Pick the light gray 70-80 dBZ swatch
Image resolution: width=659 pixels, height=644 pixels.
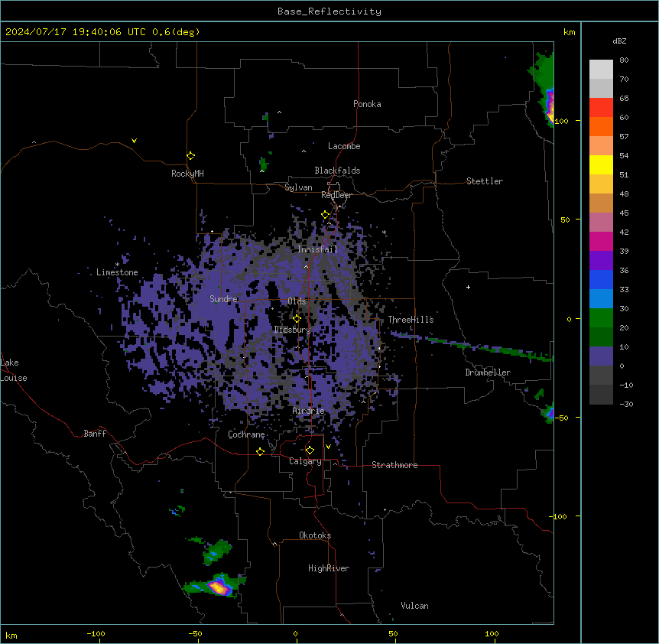point(601,70)
